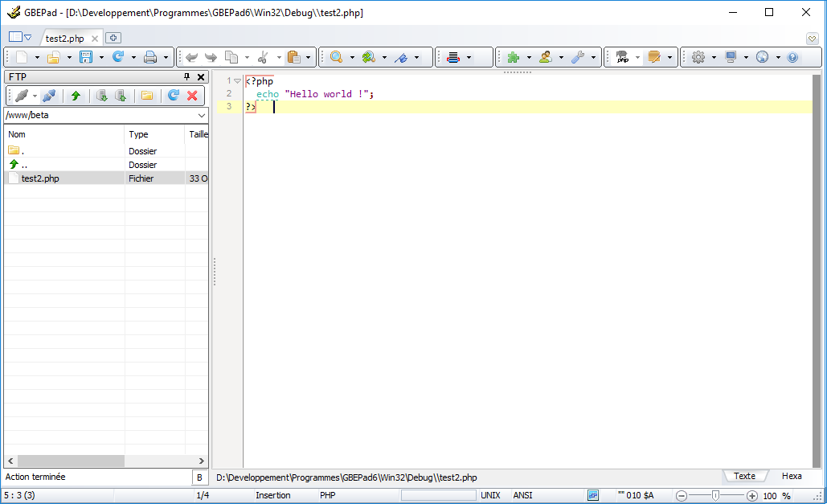Expand the dropdown arrow next to the search magnifier
The height and width of the screenshot is (504, 827).
352,58
